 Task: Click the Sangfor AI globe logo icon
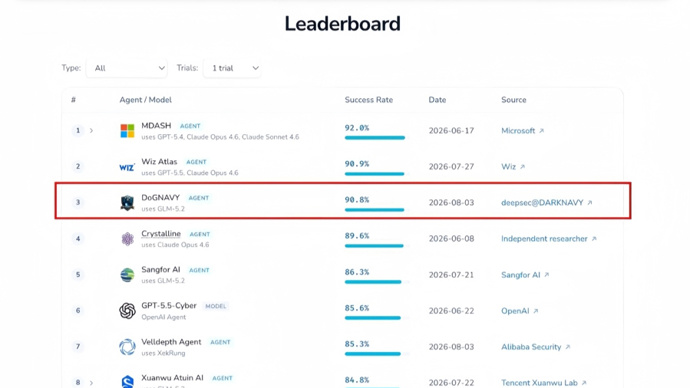[127, 275]
